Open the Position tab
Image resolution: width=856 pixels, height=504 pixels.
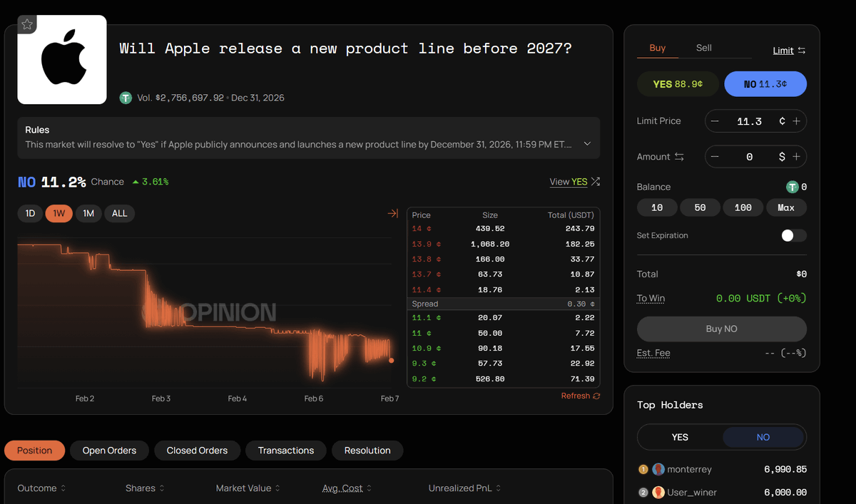pos(34,451)
